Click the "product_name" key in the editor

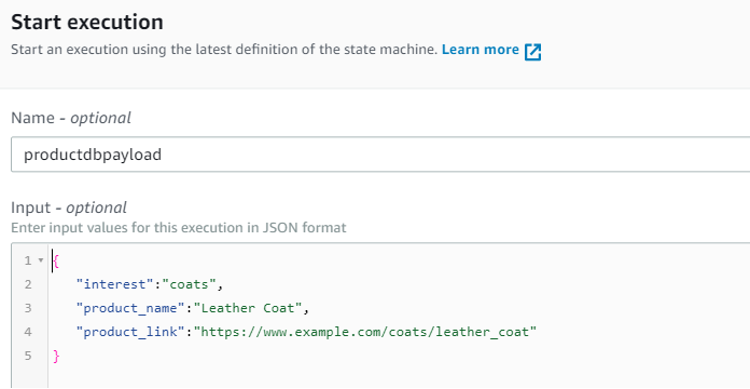[130, 308]
